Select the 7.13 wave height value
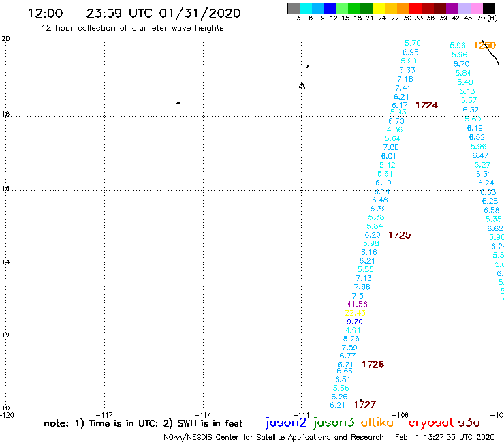This screenshot has height=443, width=504. (364, 278)
